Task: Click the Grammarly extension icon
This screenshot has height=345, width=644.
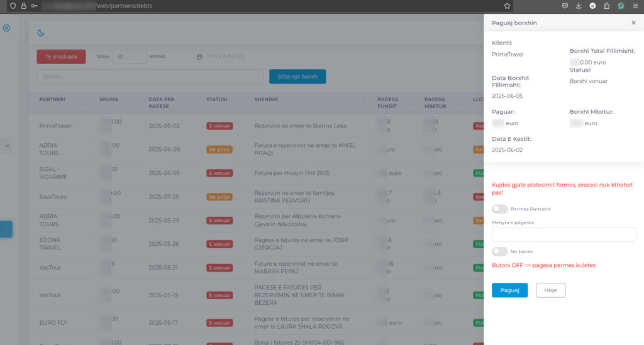Action: [x=621, y=6]
